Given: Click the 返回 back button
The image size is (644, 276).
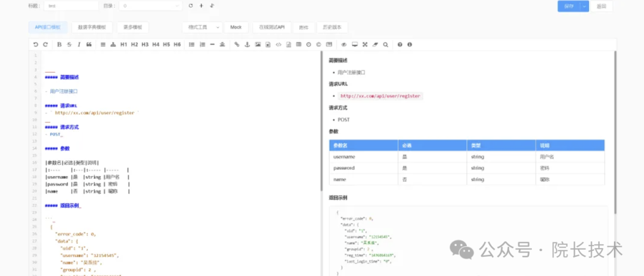Looking at the screenshot, I should coord(601,6).
